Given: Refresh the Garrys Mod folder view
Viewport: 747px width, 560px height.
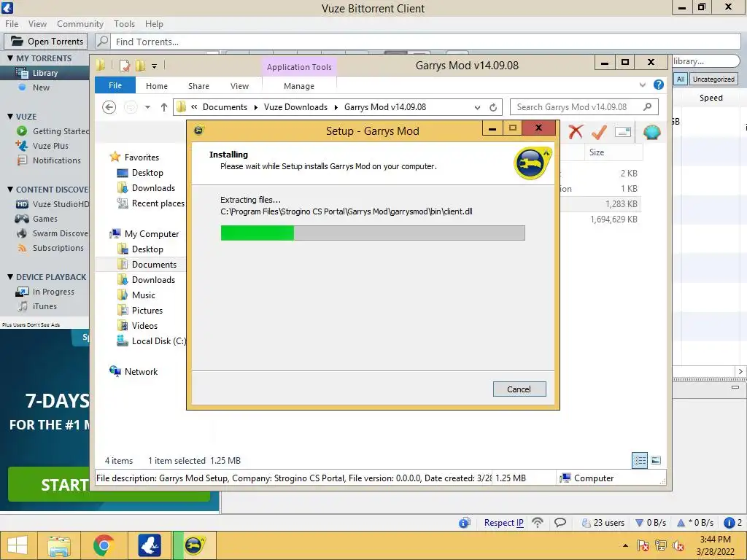Looking at the screenshot, I should (x=493, y=108).
